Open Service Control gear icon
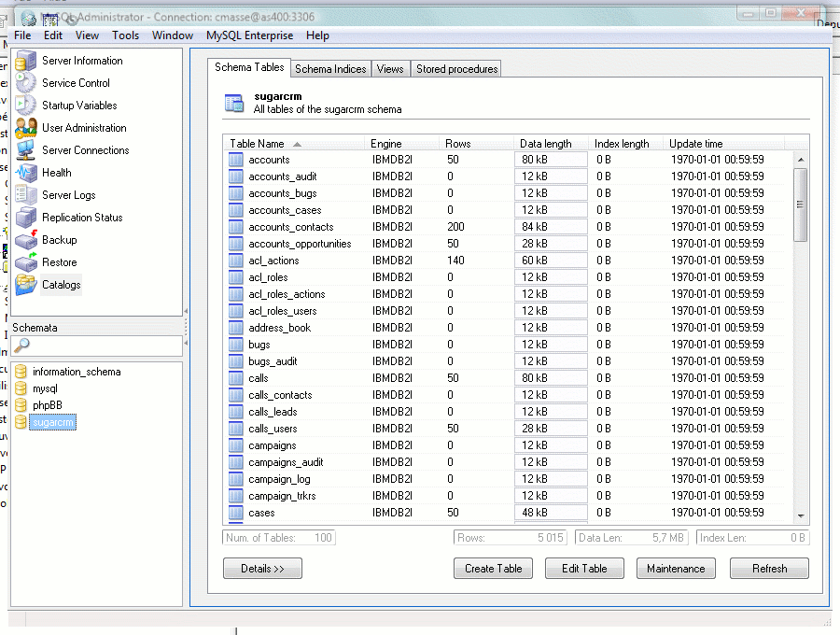840x635 pixels. pyautogui.click(x=26, y=83)
